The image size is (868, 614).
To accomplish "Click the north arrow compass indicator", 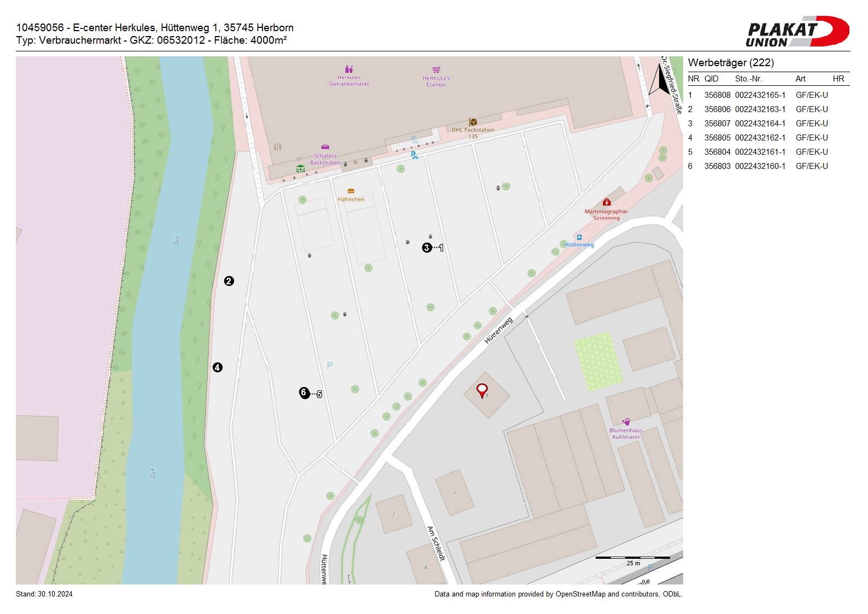I will [x=661, y=80].
